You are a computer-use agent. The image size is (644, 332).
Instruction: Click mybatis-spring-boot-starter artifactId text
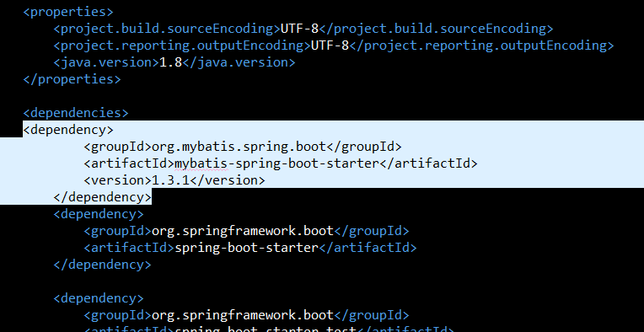[276, 163]
